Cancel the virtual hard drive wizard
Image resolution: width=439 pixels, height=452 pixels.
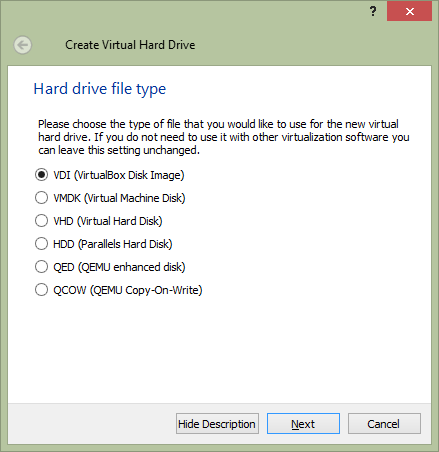[x=384, y=424]
